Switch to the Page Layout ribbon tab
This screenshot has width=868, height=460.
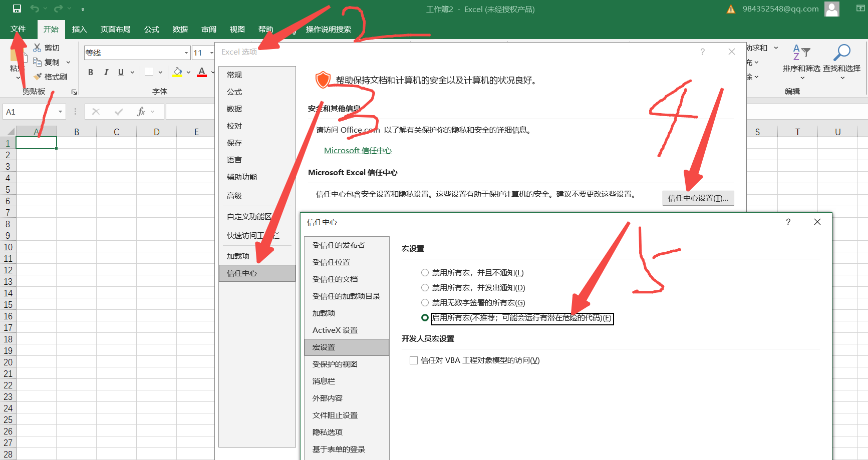click(x=116, y=29)
